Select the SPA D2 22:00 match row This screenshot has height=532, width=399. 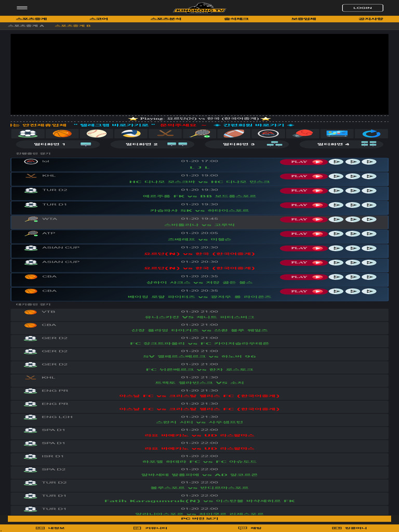pos(199,472)
